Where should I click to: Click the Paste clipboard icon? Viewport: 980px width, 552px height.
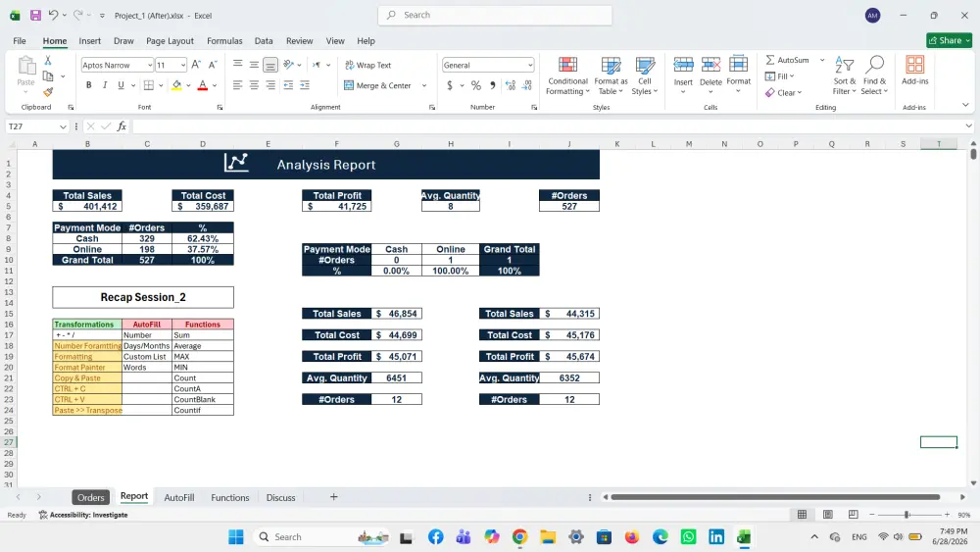(25, 66)
